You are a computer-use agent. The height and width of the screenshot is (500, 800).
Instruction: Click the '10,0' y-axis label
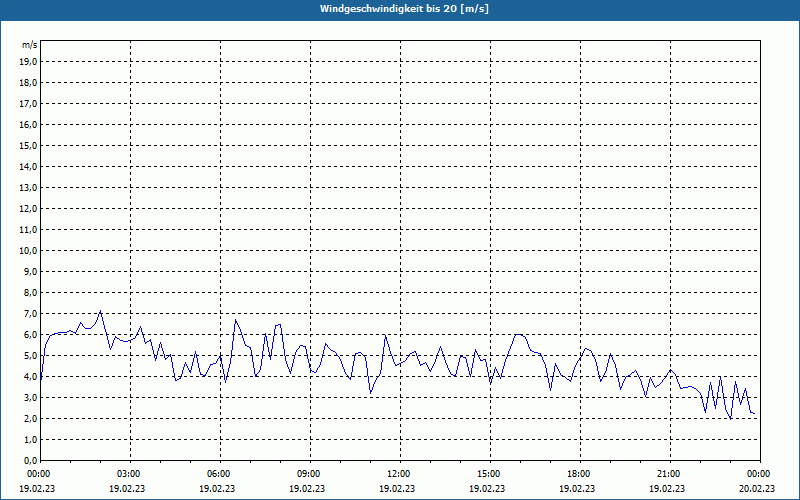pyautogui.click(x=28, y=251)
